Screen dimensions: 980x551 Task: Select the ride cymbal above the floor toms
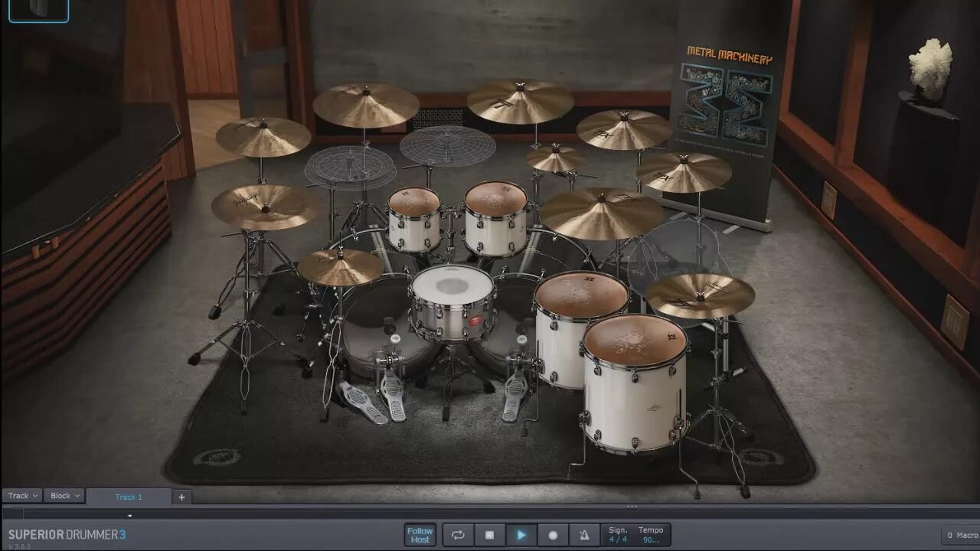coord(602,214)
